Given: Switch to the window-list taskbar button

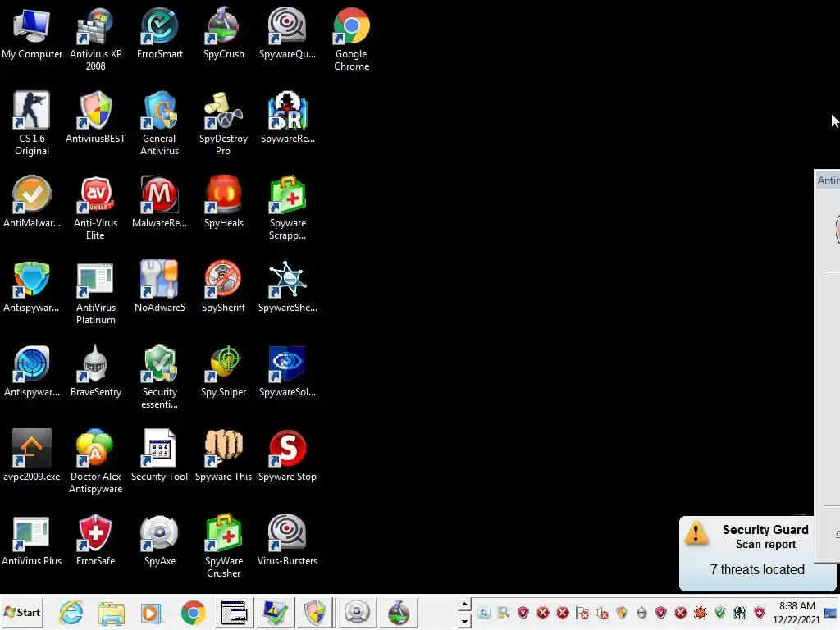Looking at the screenshot, I should (x=234, y=612).
